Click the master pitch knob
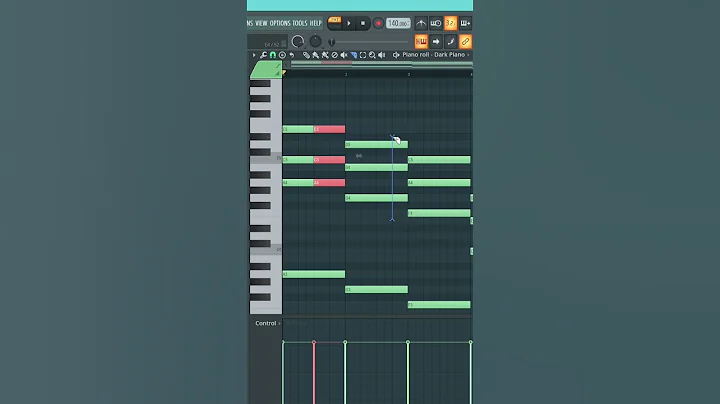The width and height of the screenshot is (720, 404). (x=315, y=41)
